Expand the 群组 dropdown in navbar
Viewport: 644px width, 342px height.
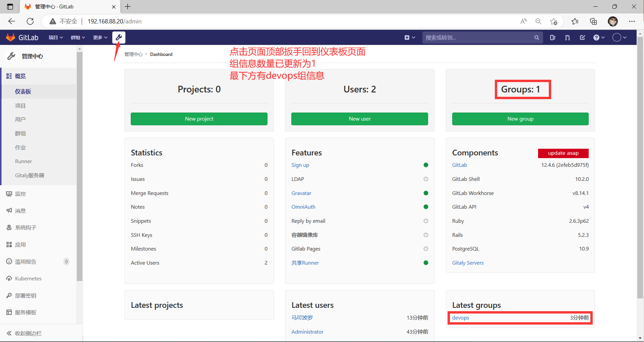78,38
